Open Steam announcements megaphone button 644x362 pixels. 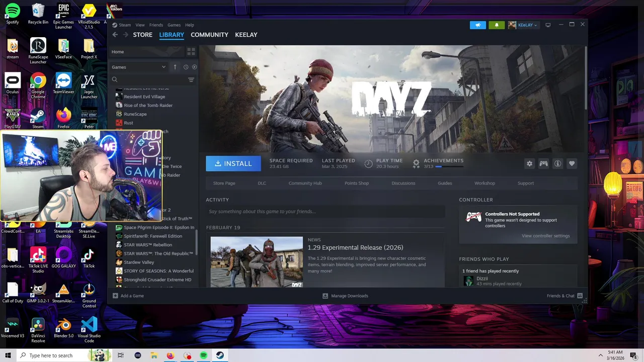coord(478,25)
